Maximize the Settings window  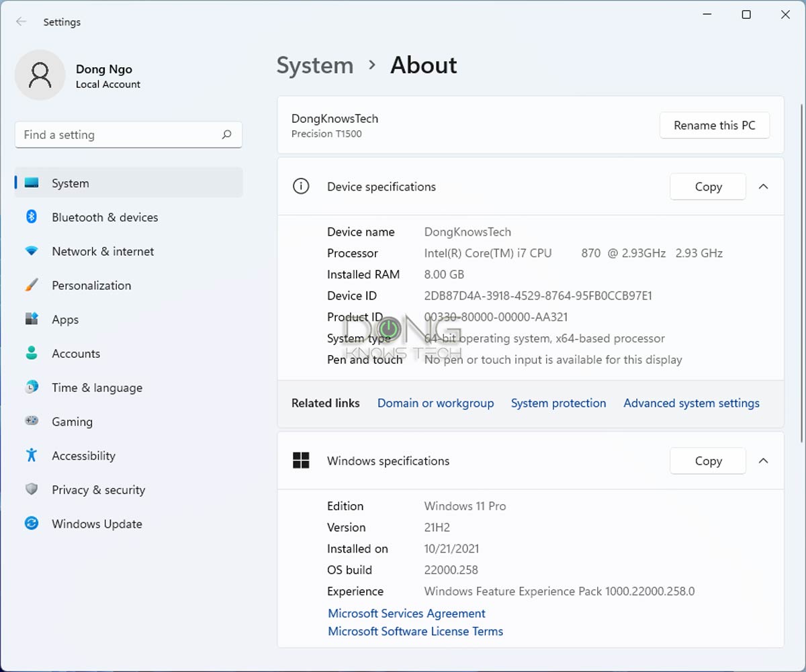[x=746, y=15]
